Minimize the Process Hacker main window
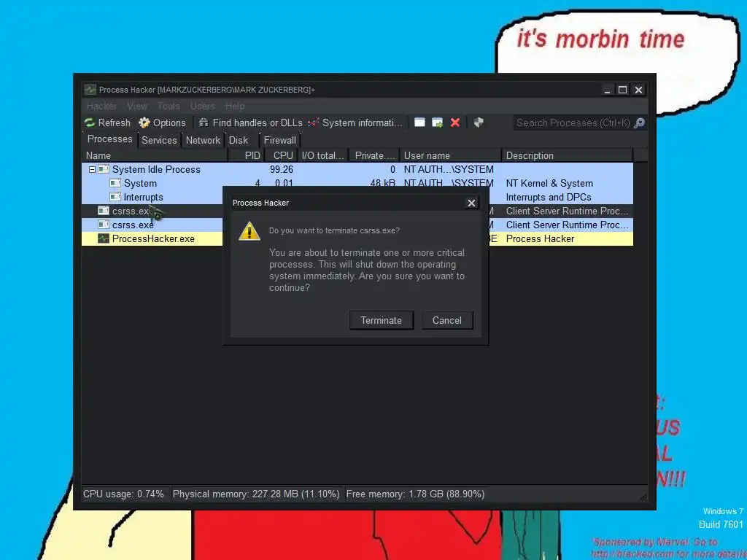Viewport: 747px width, 560px height. [x=607, y=90]
